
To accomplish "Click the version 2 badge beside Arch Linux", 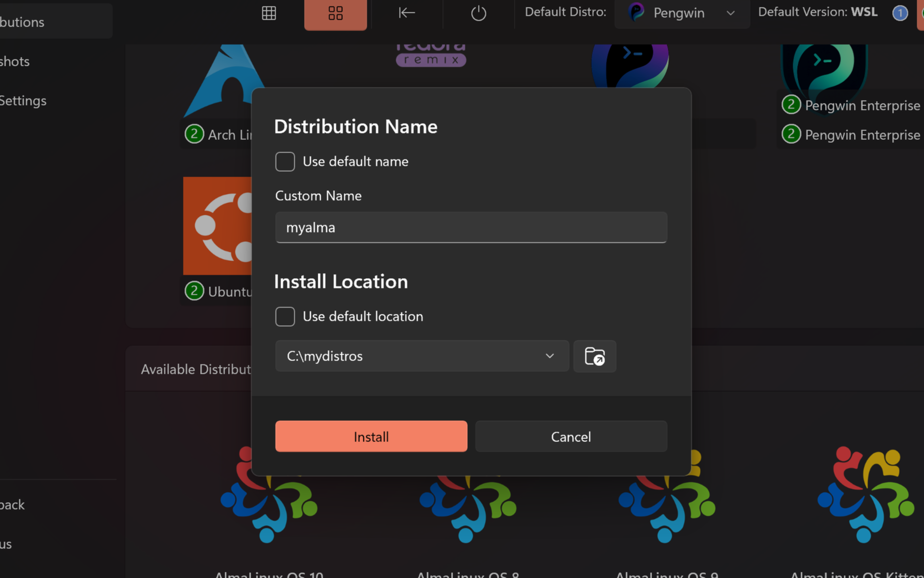I will [194, 134].
